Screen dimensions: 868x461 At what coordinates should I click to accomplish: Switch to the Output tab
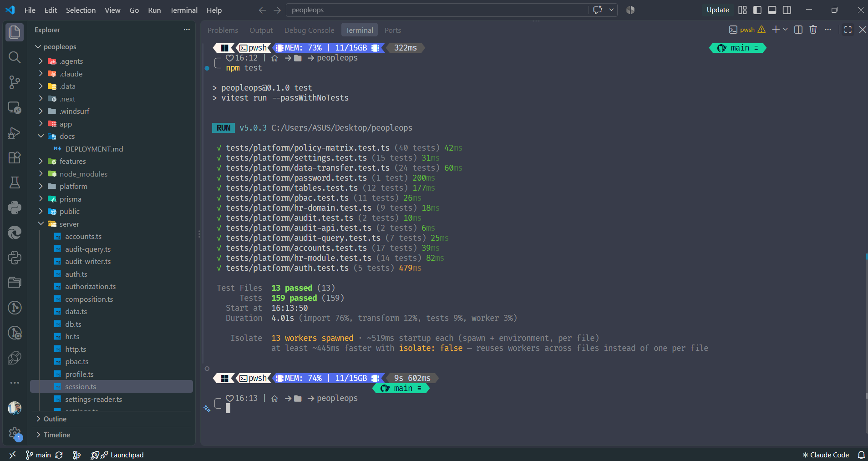point(261,30)
